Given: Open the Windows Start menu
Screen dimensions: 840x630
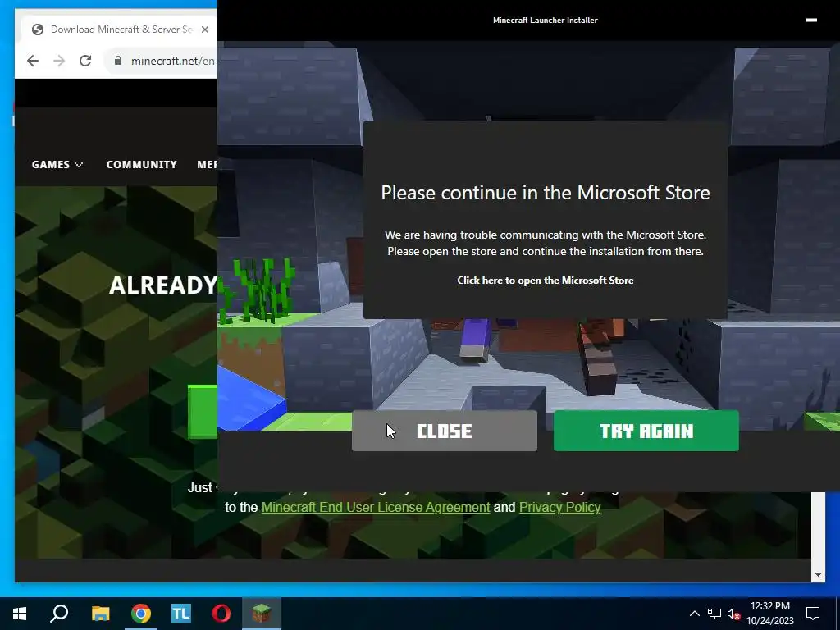Looking at the screenshot, I should coord(20,614).
